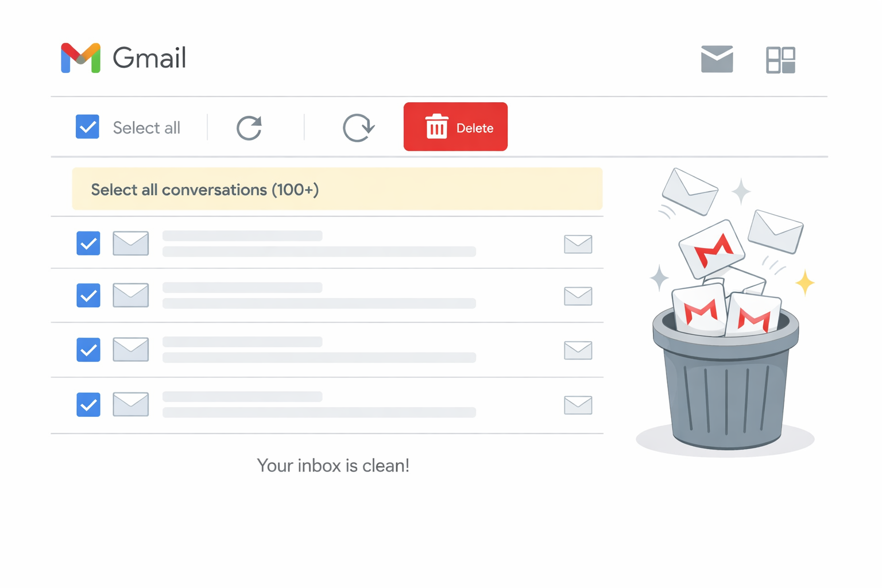Viewport: 882px width, 588px height.
Task: Click the Gmail wordmark text
Action: (150, 57)
